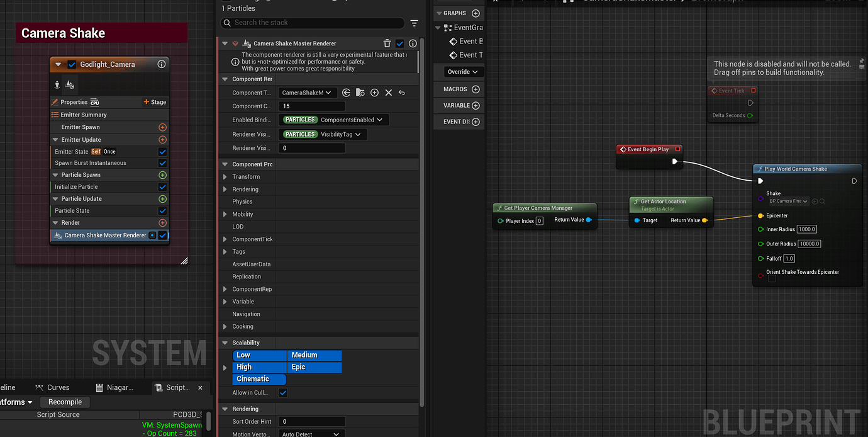Open the CameraShakeM component type dropdown
The image size is (868, 437).
(308, 93)
